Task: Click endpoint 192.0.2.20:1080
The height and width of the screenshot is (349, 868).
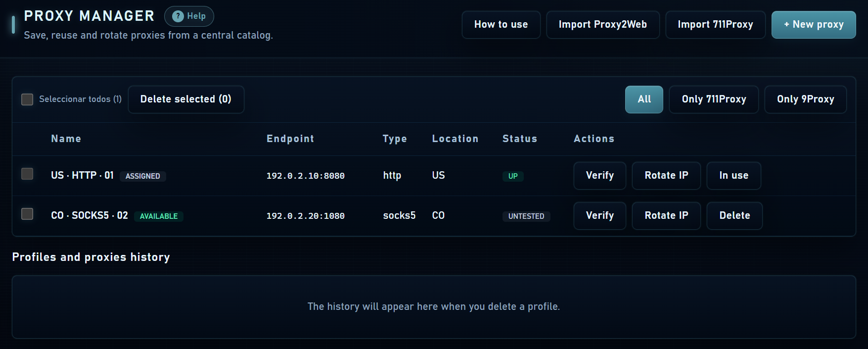Action: (x=305, y=216)
